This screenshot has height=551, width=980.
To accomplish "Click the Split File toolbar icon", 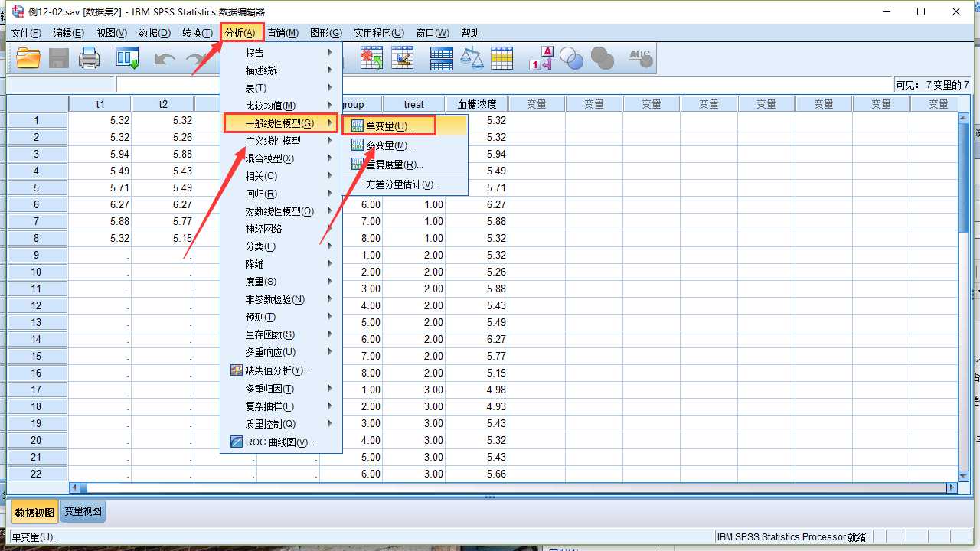I will (x=442, y=59).
